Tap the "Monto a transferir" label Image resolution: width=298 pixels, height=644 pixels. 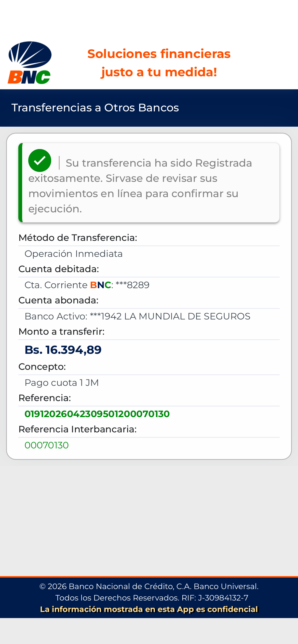point(61,331)
